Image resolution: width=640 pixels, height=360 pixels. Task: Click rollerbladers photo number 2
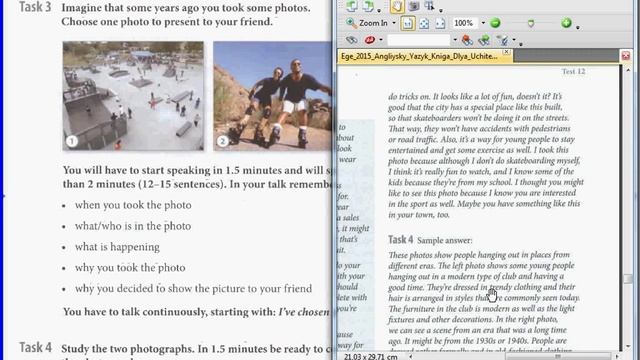273,96
